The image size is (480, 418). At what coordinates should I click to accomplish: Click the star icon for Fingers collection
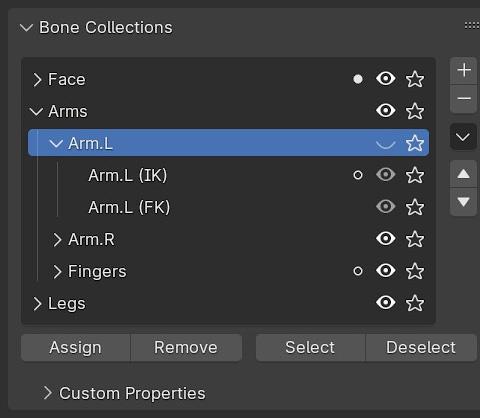point(415,271)
